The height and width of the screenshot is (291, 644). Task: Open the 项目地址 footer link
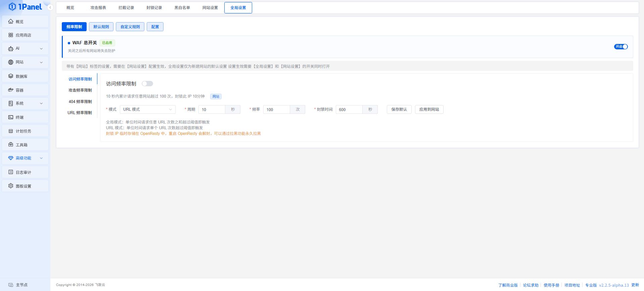tap(572, 285)
